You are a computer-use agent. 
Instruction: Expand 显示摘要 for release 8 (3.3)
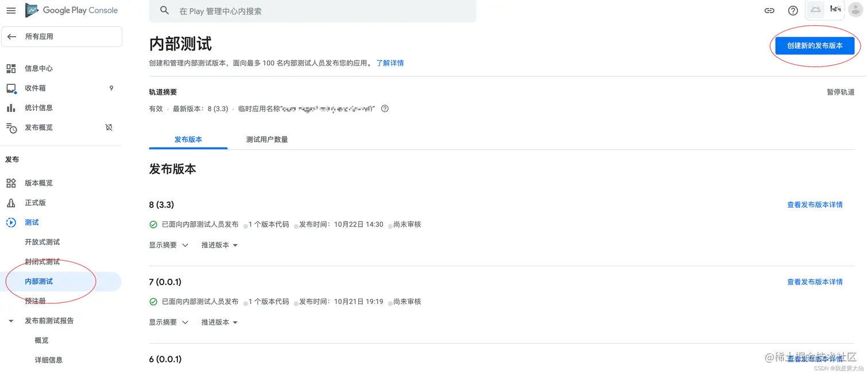click(x=168, y=245)
